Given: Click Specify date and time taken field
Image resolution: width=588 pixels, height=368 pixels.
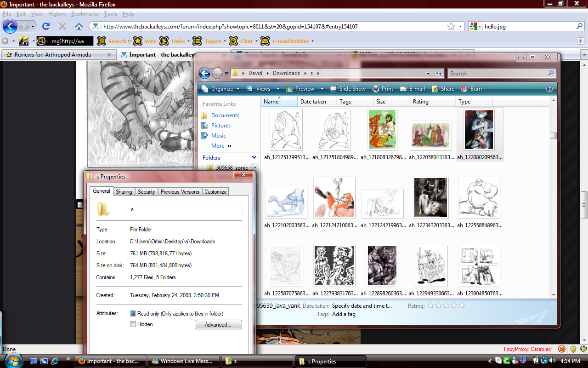Looking at the screenshot, I should point(362,306).
